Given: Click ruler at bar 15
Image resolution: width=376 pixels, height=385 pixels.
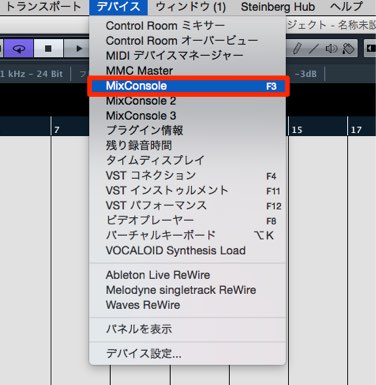Looking at the screenshot, I should (297, 130).
